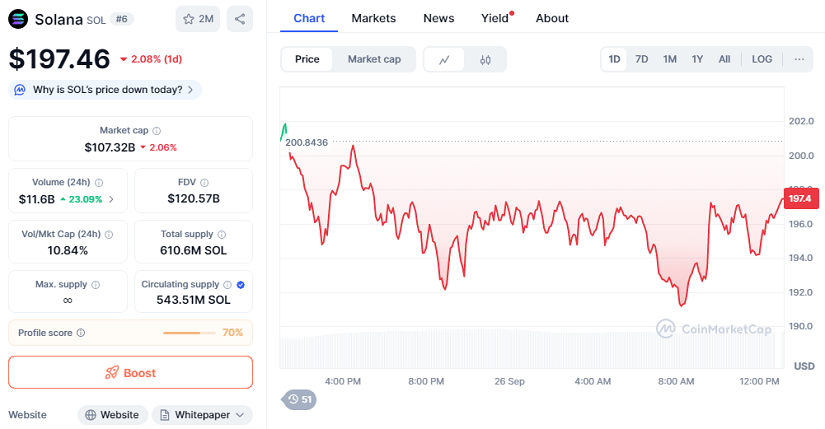Image resolution: width=825 pixels, height=429 pixels.
Task: Click the Solana logo icon
Action: click(18, 19)
